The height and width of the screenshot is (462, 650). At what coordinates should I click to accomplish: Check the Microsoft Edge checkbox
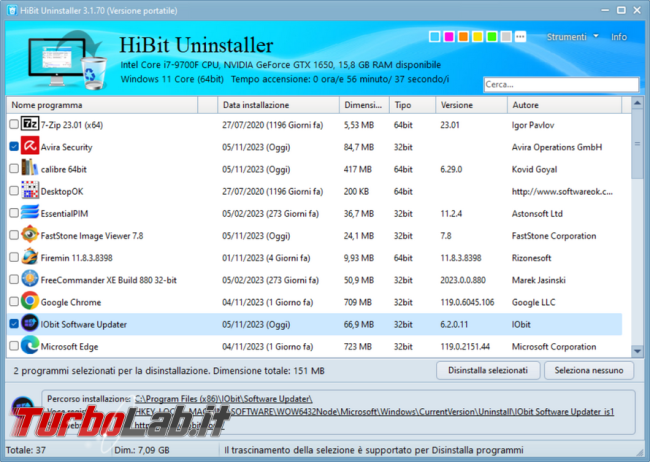14,346
